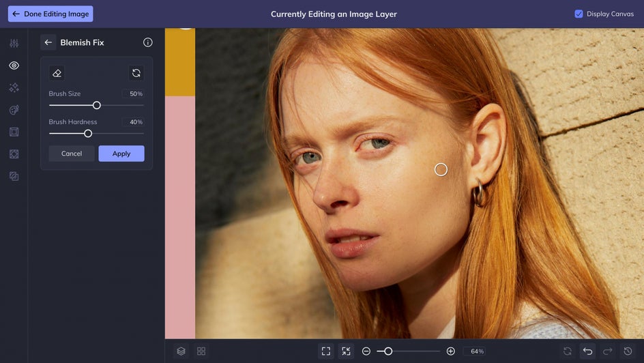Reset Blemish Fix settings with refresh icon

pyautogui.click(x=136, y=73)
